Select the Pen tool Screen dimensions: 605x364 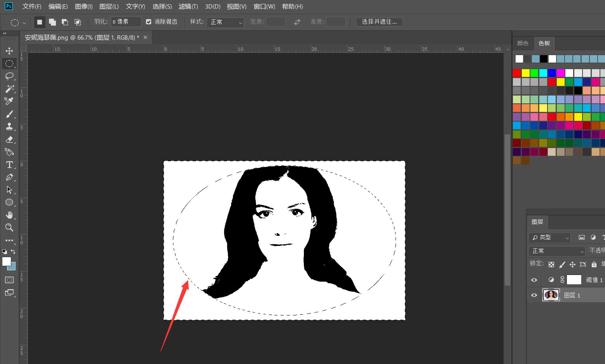click(x=9, y=177)
